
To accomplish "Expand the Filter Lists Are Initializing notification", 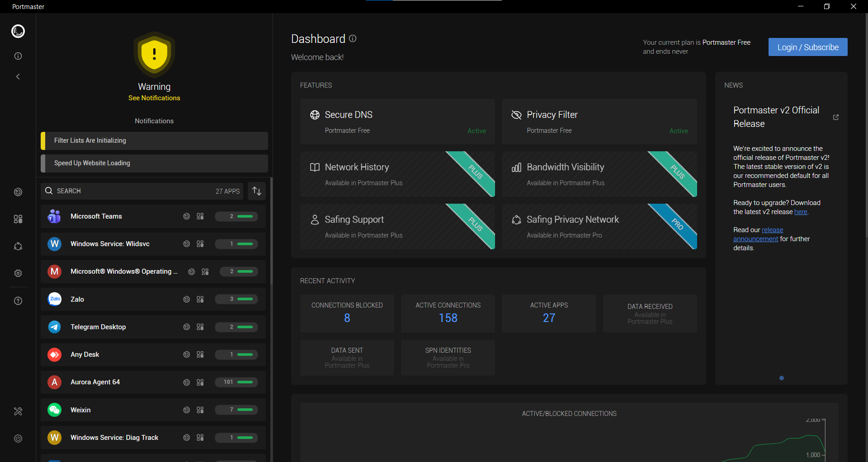I will pyautogui.click(x=154, y=141).
